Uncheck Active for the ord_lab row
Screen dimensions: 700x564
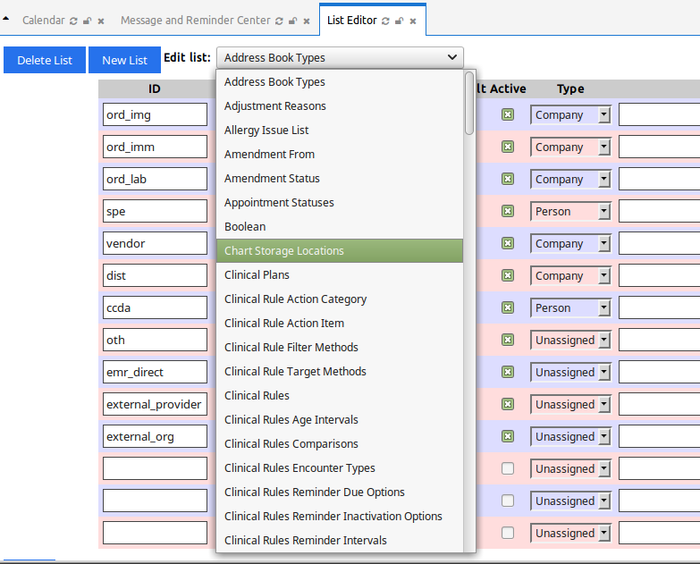pyautogui.click(x=508, y=179)
